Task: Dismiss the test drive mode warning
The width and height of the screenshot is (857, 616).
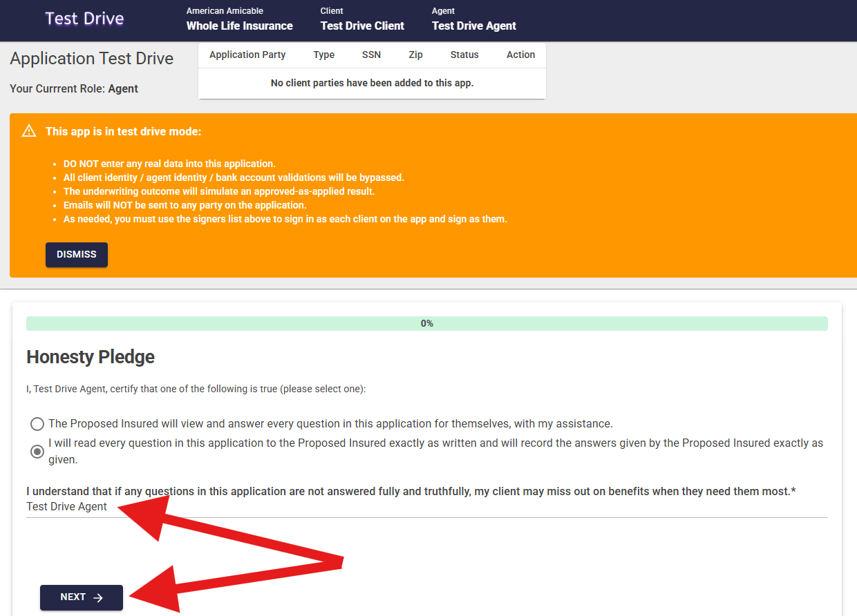Action: (x=77, y=254)
